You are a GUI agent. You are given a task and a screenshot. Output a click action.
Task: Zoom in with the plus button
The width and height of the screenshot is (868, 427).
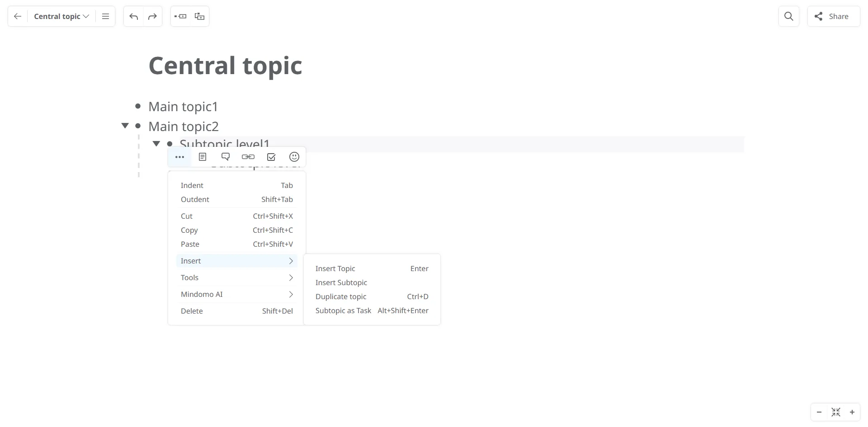852,412
